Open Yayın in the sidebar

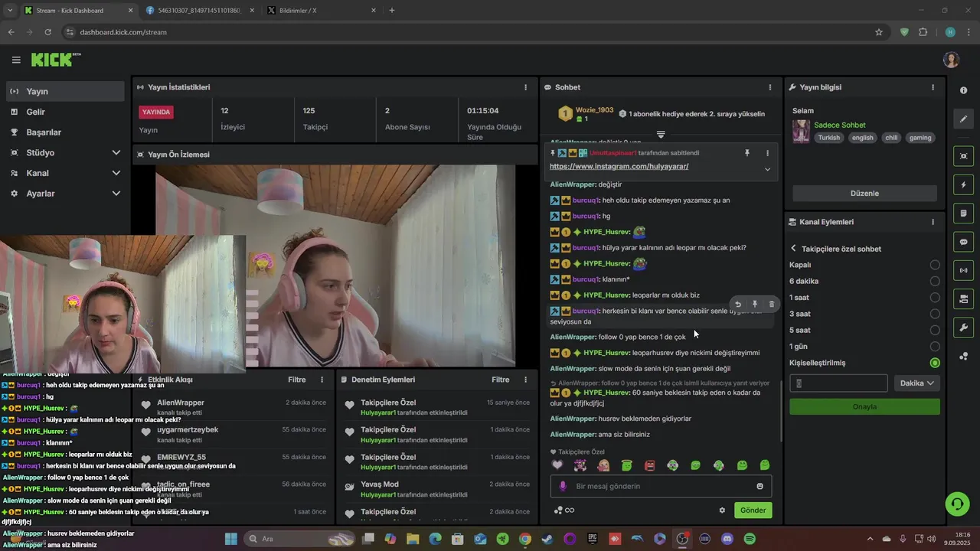pos(66,91)
